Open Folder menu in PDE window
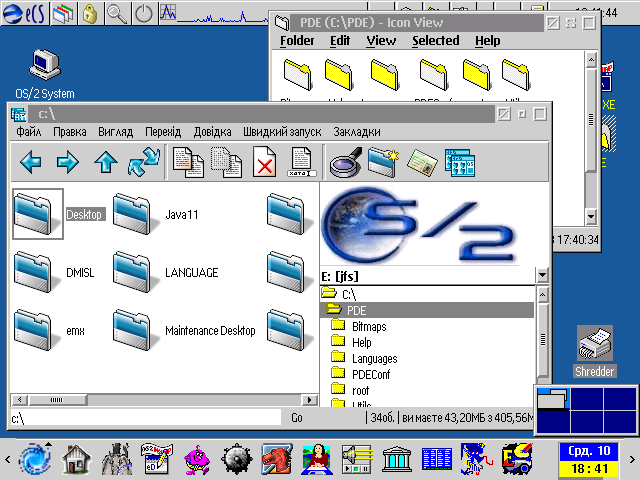The height and width of the screenshot is (480, 640). [297, 40]
